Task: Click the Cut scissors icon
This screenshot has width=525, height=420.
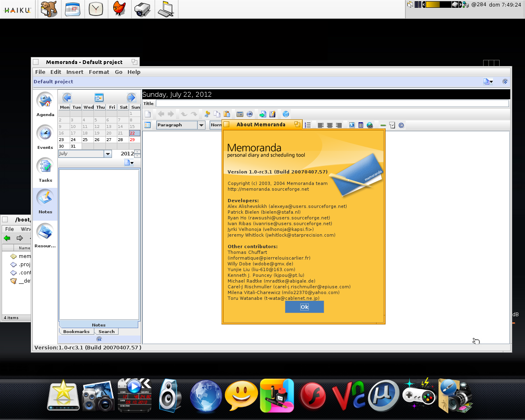Action: click(207, 114)
